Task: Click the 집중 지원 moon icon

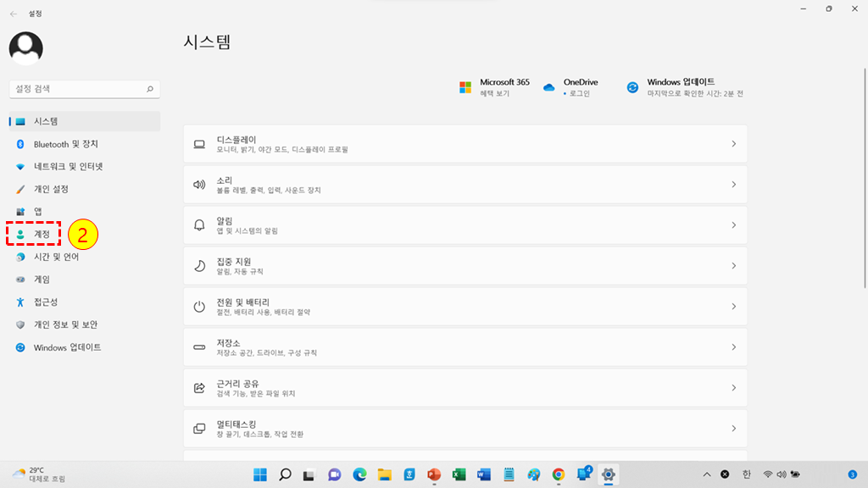Action: click(199, 266)
